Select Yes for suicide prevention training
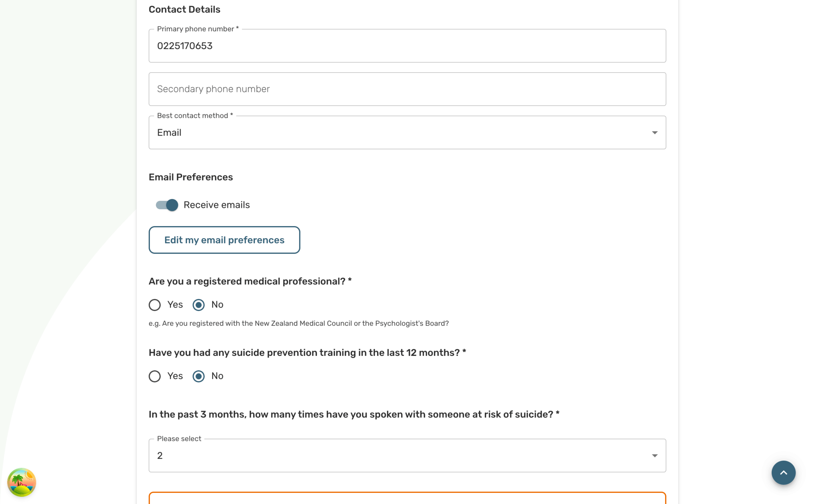This screenshot has width=815, height=504. pos(155,376)
